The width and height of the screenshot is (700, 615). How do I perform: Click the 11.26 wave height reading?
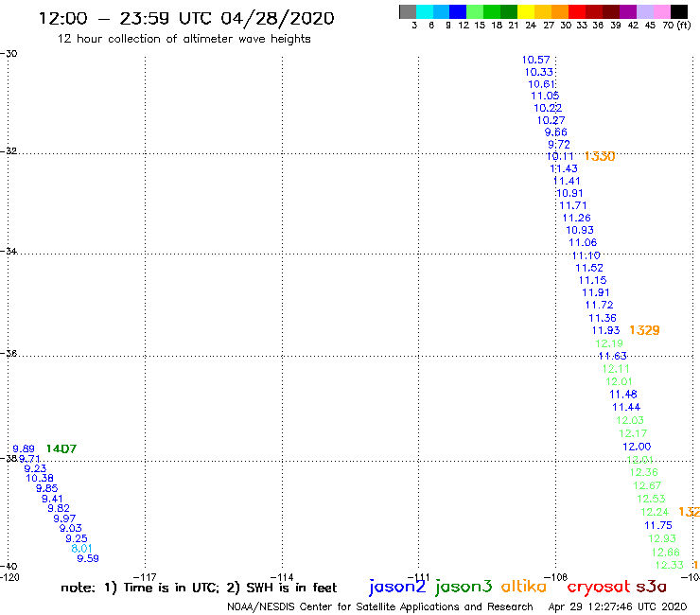[576, 218]
